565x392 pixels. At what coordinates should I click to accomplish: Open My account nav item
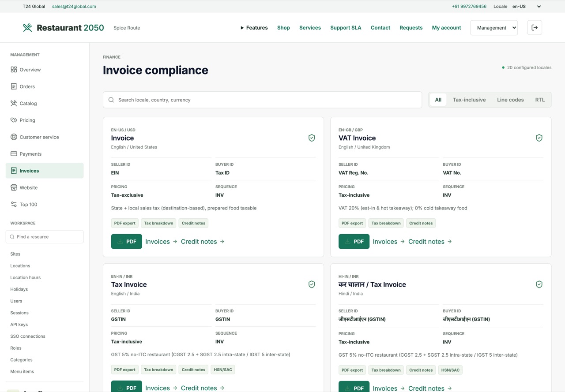[446, 28]
